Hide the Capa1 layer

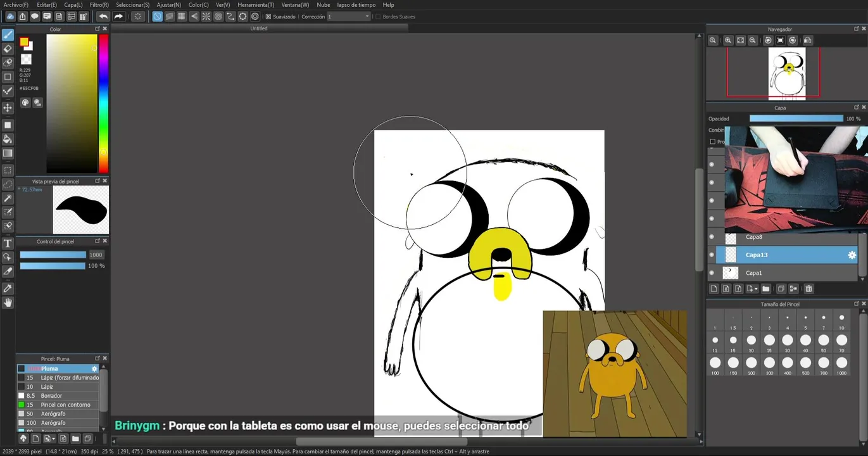[712, 273]
